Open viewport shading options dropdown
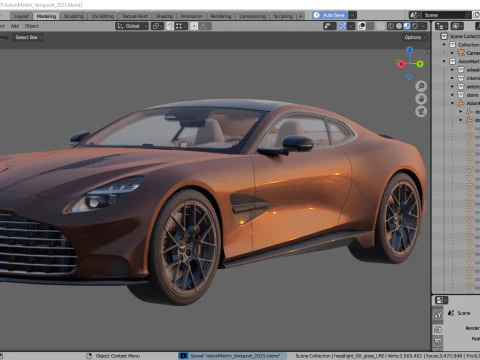 pyautogui.click(x=424, y=26)
